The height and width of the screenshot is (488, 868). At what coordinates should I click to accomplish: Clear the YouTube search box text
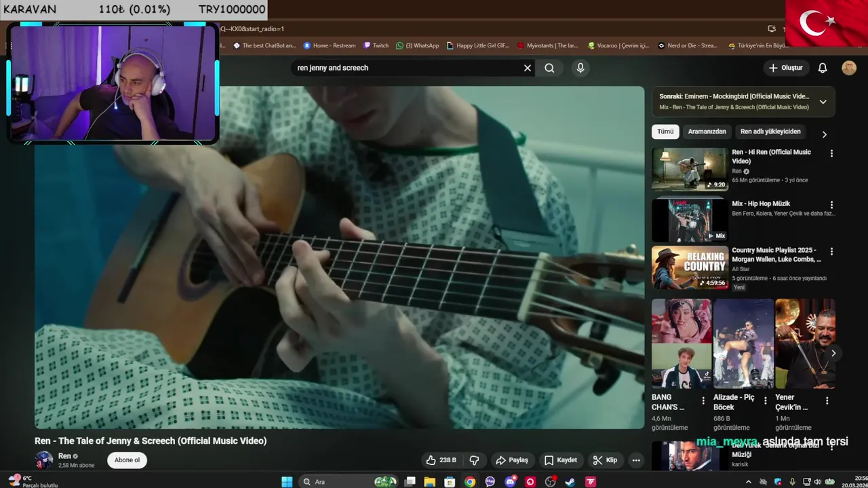click(527, 68)
